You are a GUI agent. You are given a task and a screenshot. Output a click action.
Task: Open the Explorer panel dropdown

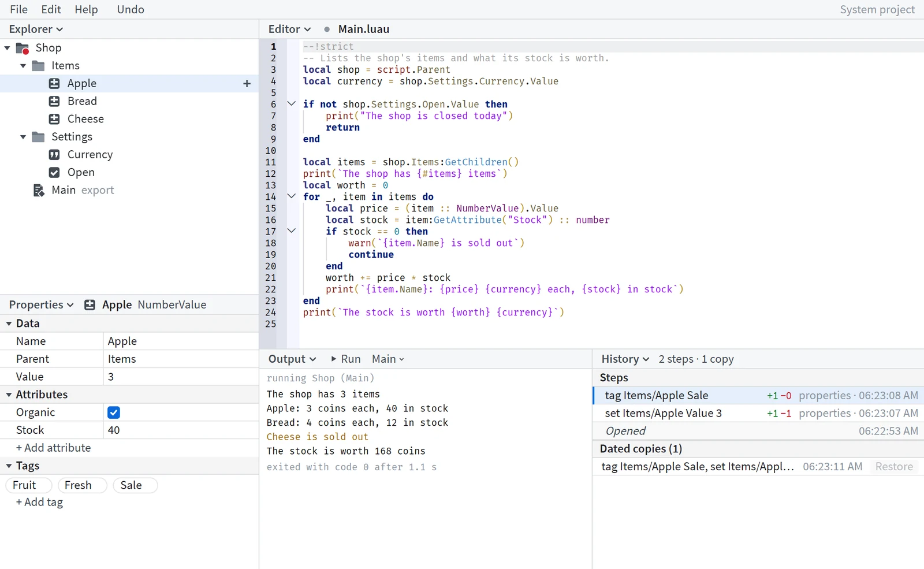36,29
